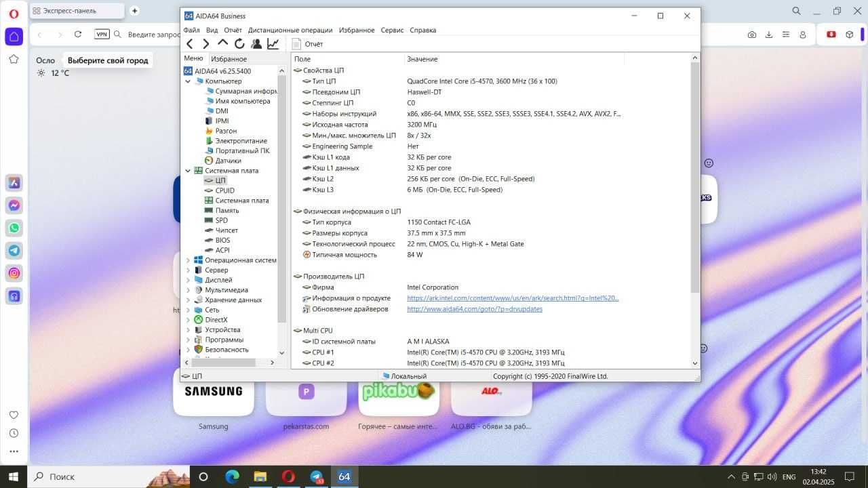Open the user report icon in toolbar

256,44
